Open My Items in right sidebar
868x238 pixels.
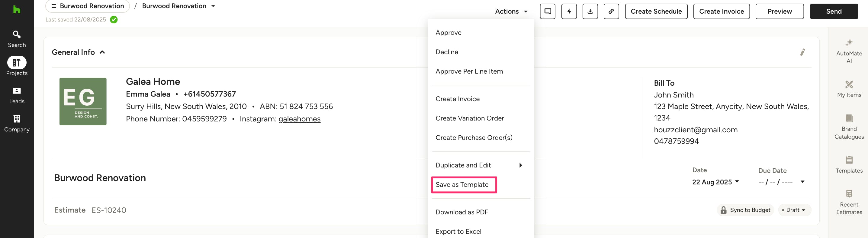[848, 89]
